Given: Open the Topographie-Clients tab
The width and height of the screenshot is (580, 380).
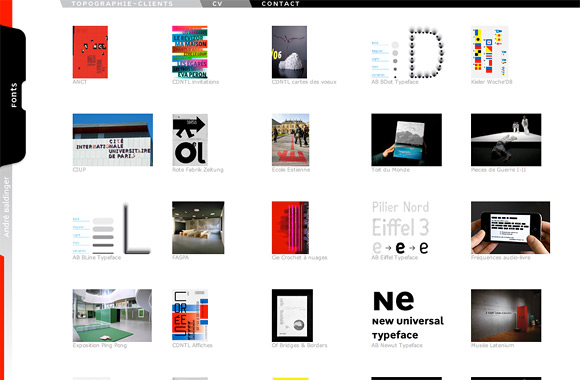Looking at the screenshot, I should (122, 4).
